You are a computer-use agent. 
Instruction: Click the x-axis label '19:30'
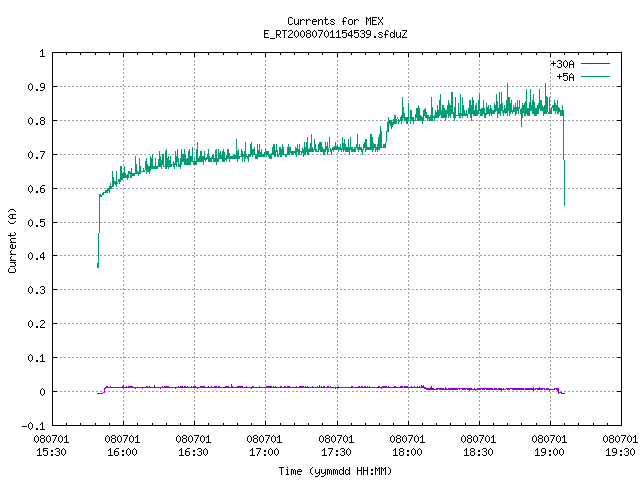(x=620, y=452)
